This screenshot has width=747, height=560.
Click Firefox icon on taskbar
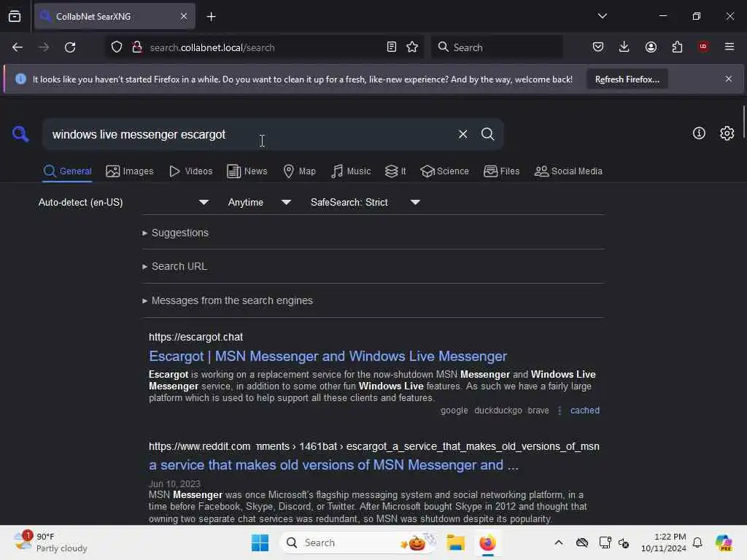487,542
